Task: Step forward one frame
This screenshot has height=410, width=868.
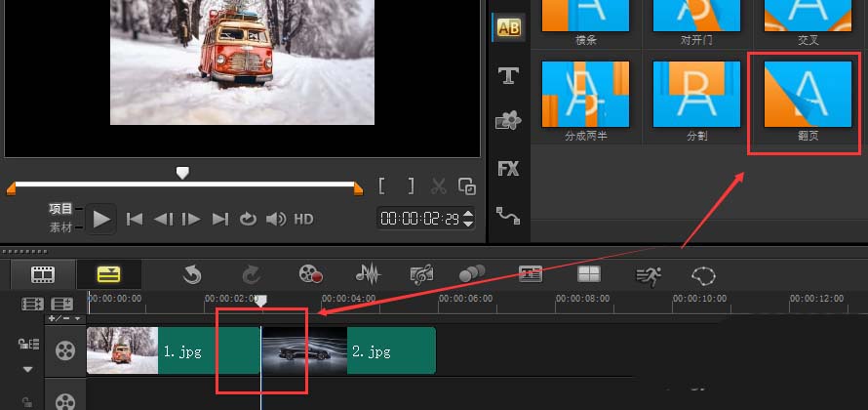Action: [x=191, y=220]
